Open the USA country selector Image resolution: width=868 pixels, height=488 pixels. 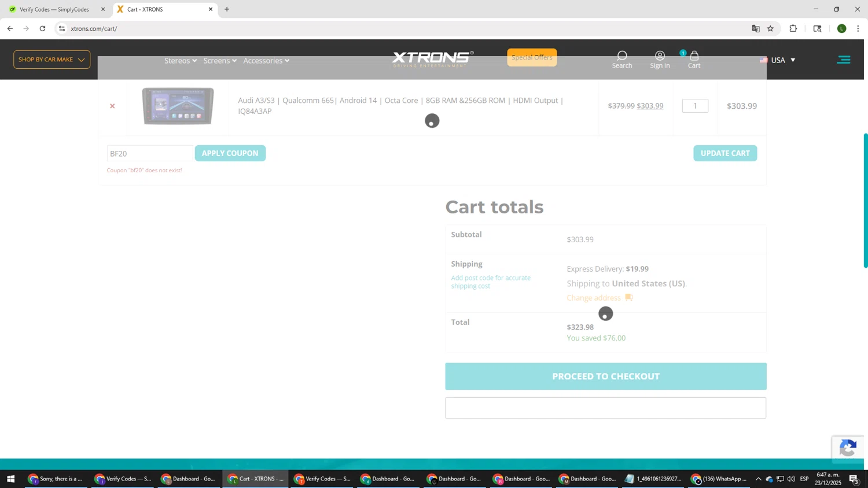click(x=778, y=60)
